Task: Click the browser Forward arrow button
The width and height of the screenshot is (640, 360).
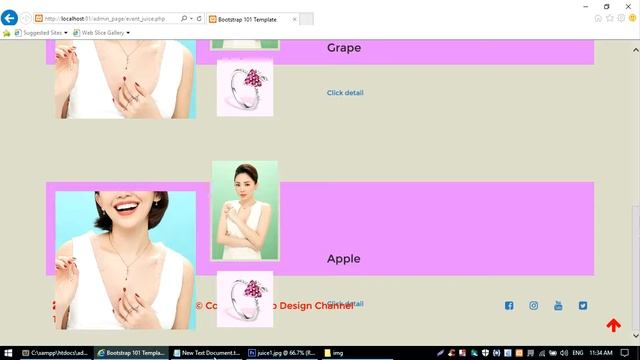Action: point(26,19)
